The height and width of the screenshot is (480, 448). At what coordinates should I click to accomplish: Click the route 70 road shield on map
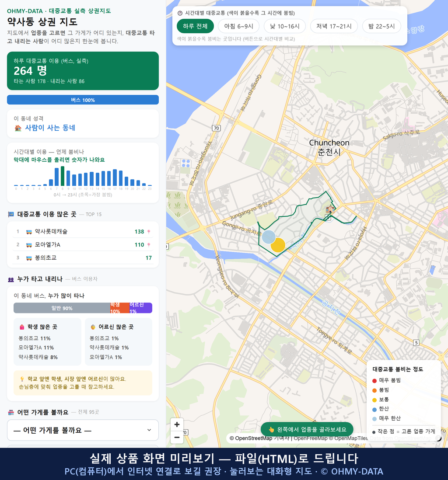coord(216,128)
